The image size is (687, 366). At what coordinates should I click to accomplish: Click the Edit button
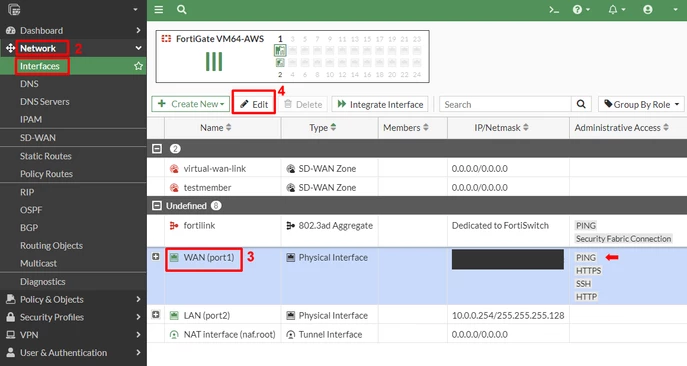tap(254, 104)
